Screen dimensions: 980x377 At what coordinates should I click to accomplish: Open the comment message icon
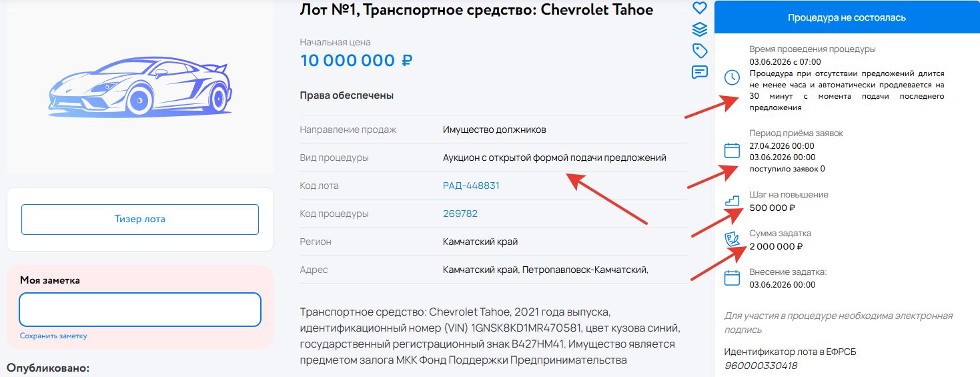[x=699, y=72]
